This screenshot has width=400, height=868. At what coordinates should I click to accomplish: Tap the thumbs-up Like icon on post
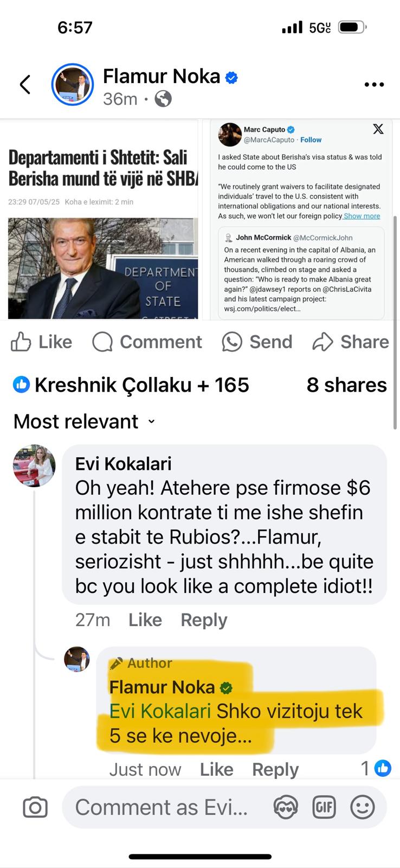21,342
